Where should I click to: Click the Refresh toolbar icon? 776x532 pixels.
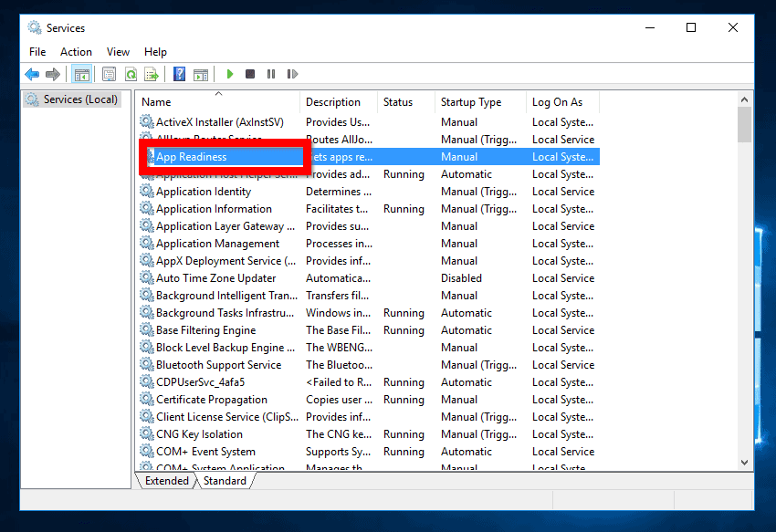(x=131, y=74)
